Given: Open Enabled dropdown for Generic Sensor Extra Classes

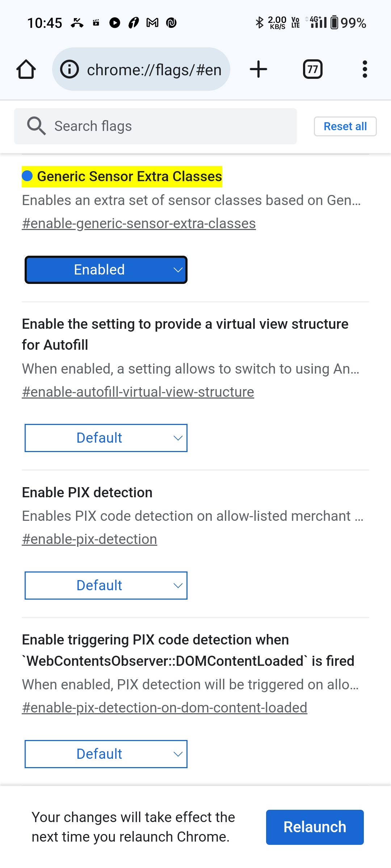Looking at the screenshot, I should 106,270.
